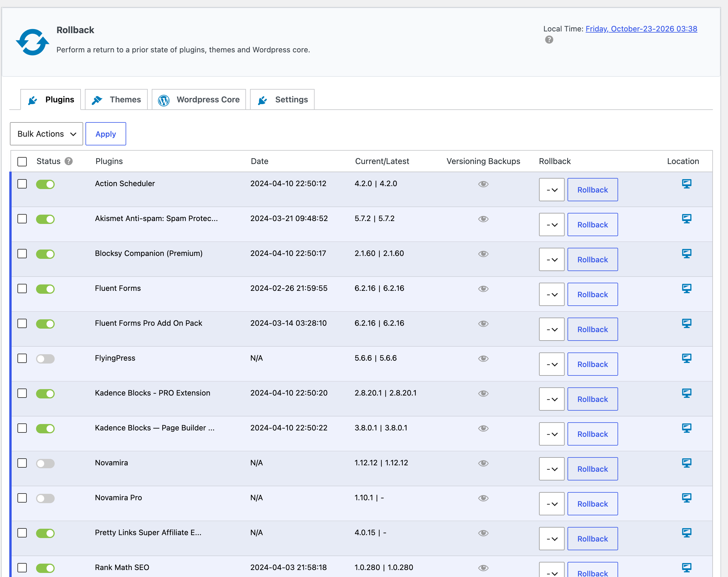The height and width of the screenshot is (577, 728).
Task: Check the Novamira Pro row checkbox
Action: pos(22,498)
